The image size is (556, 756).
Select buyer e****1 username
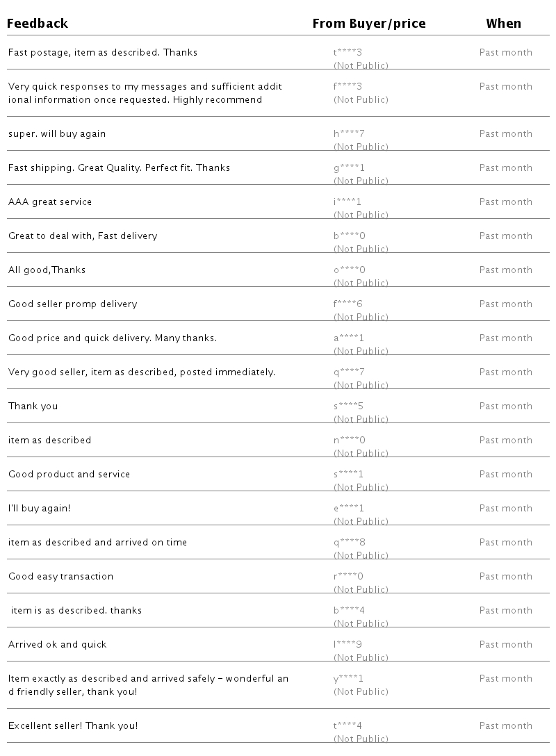(349, 509)
